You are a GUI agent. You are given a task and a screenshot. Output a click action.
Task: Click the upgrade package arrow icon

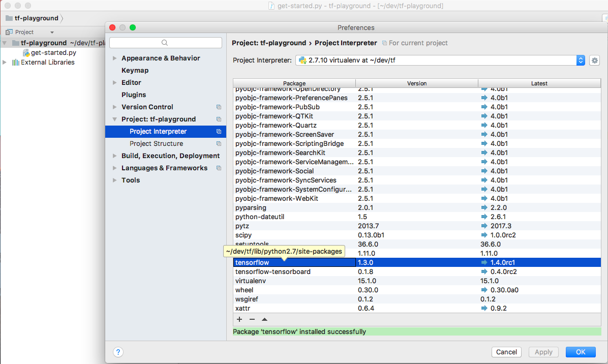coord(264,319)
